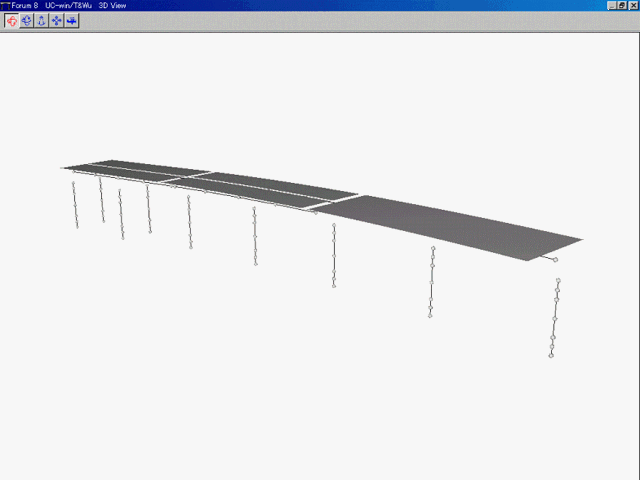Viewport: 640px width, 480px height.
Task: Select the red rotate view tool
Action: click(x=11, y=21)
